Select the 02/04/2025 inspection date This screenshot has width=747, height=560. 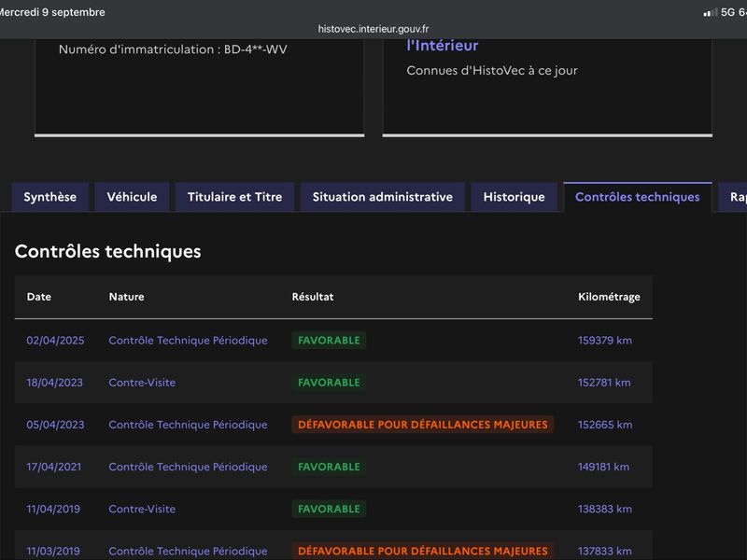[55, 341]
